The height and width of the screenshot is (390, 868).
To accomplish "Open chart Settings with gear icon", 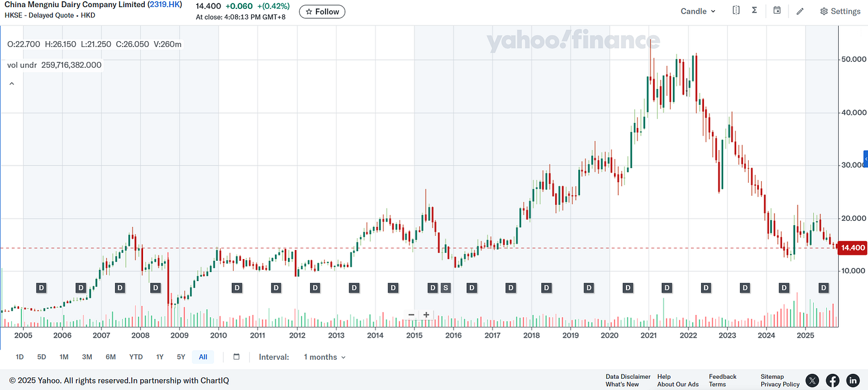I will (x=840, y=11).
